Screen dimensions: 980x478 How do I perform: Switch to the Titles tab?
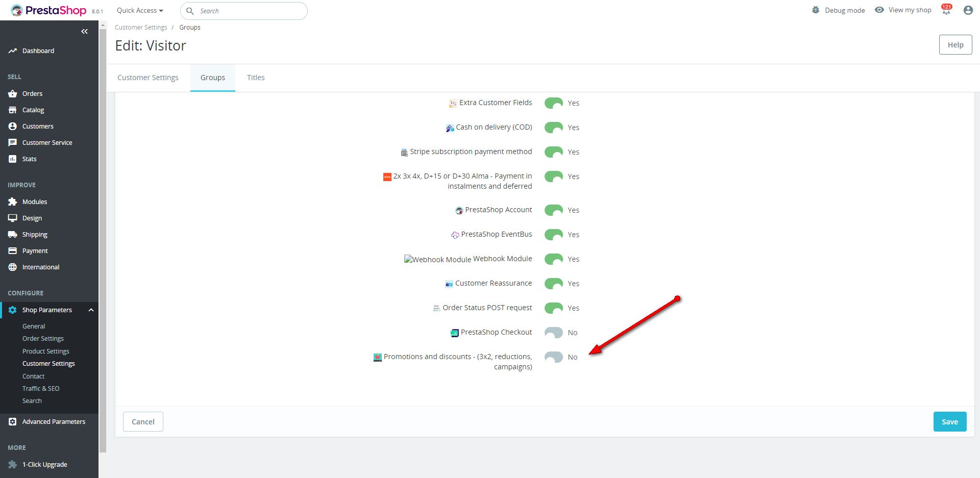(256, 78)
